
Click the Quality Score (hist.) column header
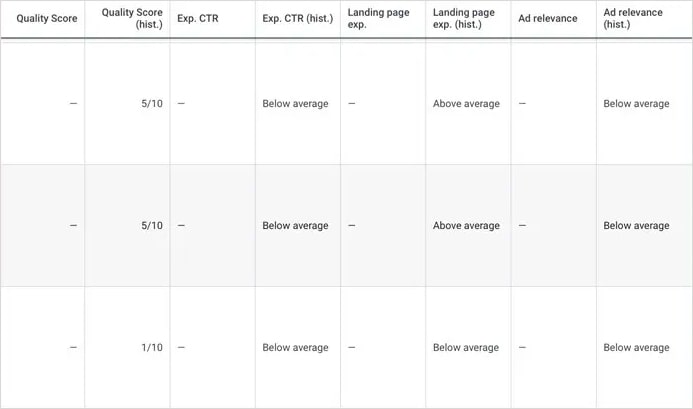pos(132,18)
